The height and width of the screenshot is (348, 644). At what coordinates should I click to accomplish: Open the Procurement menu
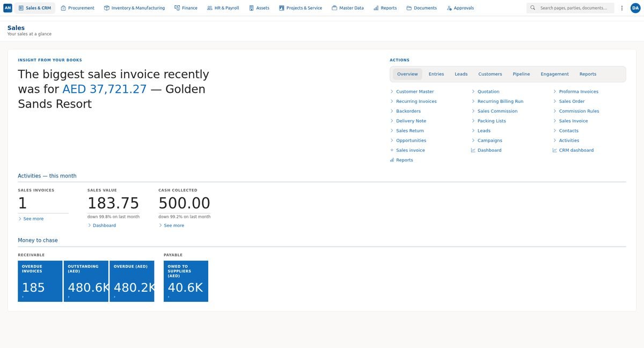pos(78,8)
